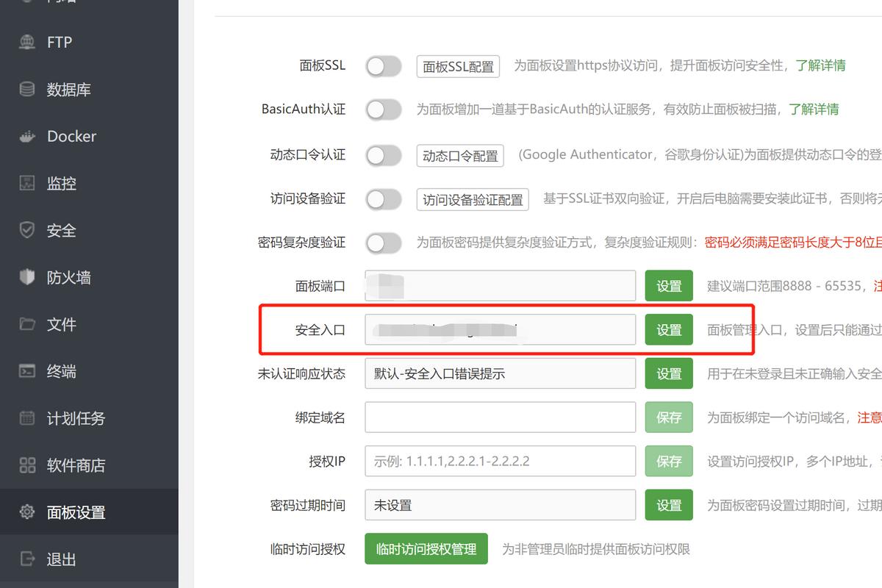
Task: Open the 访问设备验证配置 button
Action: click(x=473, y=199)
